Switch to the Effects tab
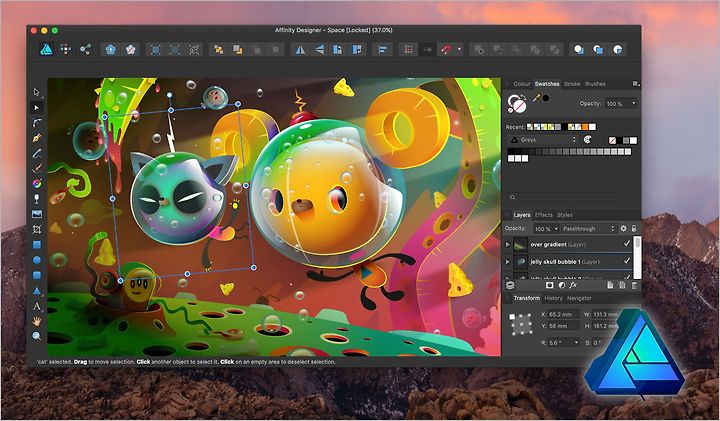Image resolution: width=720 pixels, height=421 pixels. 544,215
